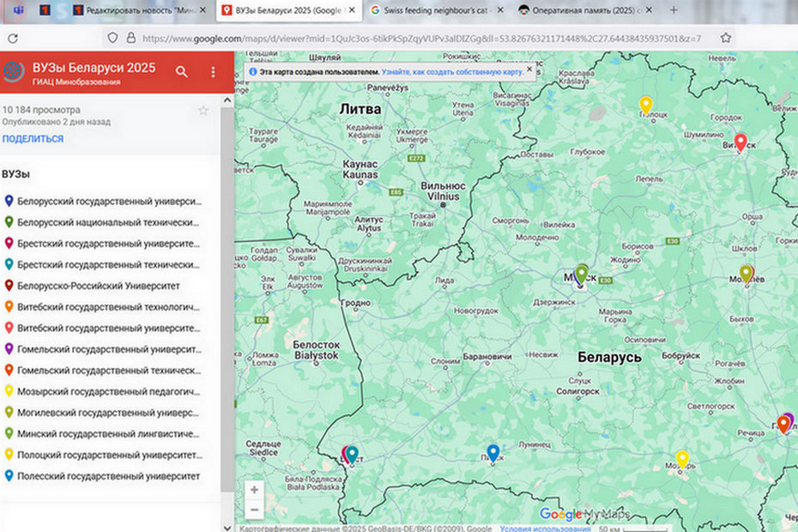Open link about creating your own map
798x532 pixels.
tap(452, 72)
